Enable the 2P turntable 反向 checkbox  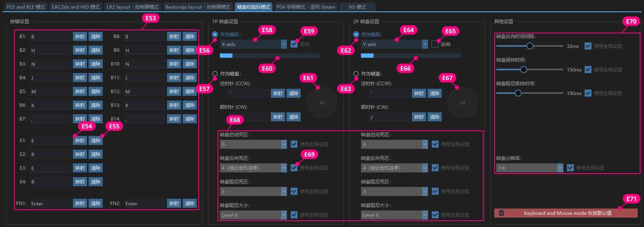pyautogui.click(x=435, y=44)
